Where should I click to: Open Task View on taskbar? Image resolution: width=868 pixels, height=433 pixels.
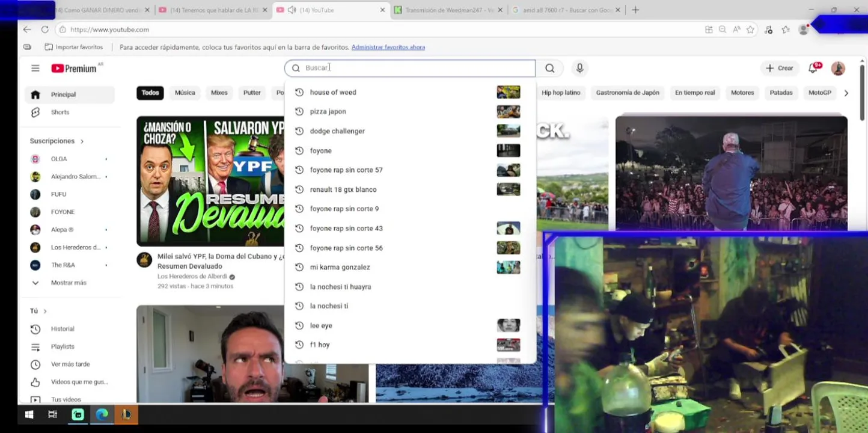pos(52,414)
